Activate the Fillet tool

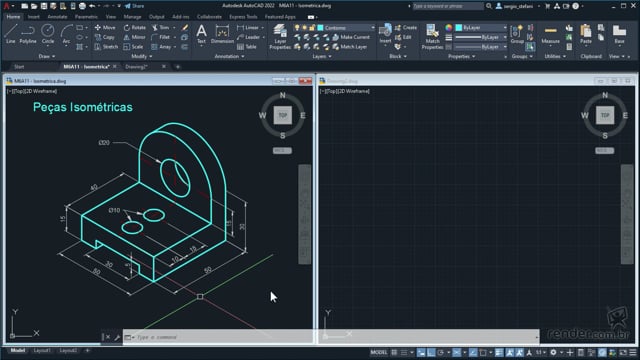(160, 37)
